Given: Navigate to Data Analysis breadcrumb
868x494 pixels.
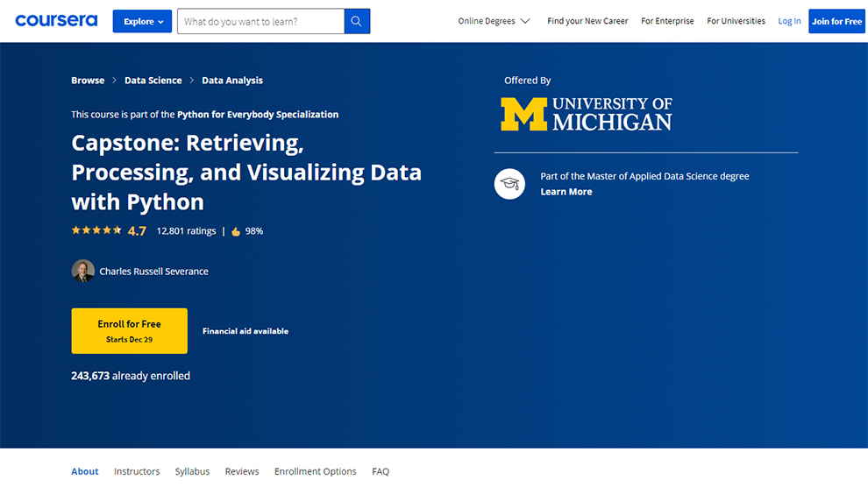Looking at the screenshot, I should (232, 81).
